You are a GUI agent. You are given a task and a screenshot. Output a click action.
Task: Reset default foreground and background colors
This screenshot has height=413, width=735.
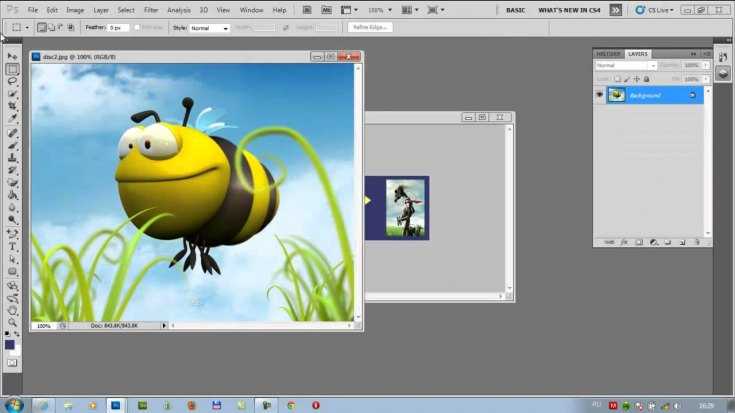tap(7, 334)
